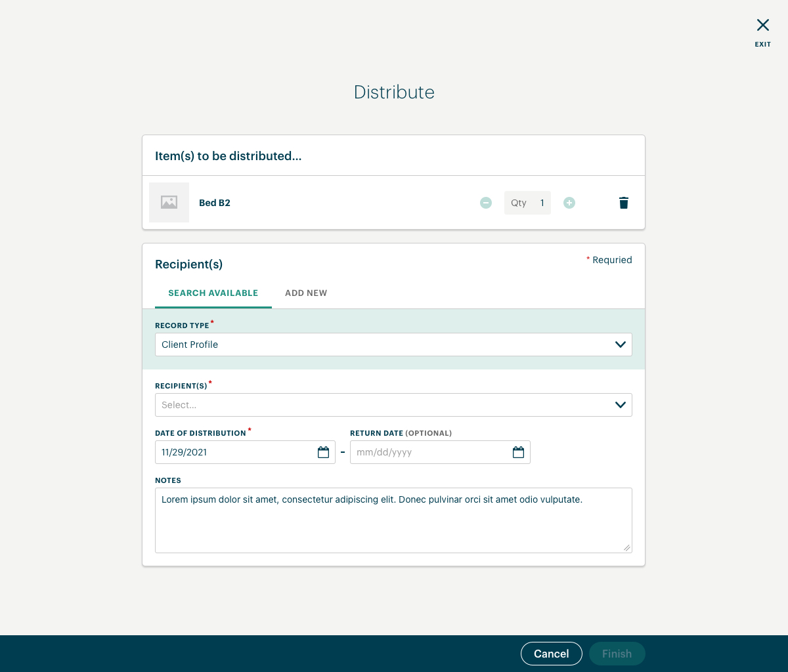Viewport: 788px width, 672px height.
Task: Decrease Bed B2 quantity with minus icon
Action: click(486, 203)
